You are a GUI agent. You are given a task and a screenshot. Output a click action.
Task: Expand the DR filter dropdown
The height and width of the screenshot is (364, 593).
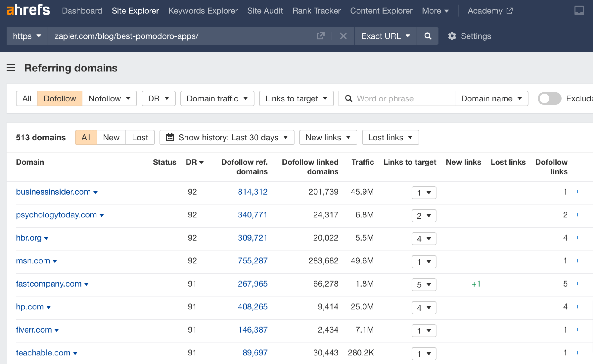(x=158, y=98)
